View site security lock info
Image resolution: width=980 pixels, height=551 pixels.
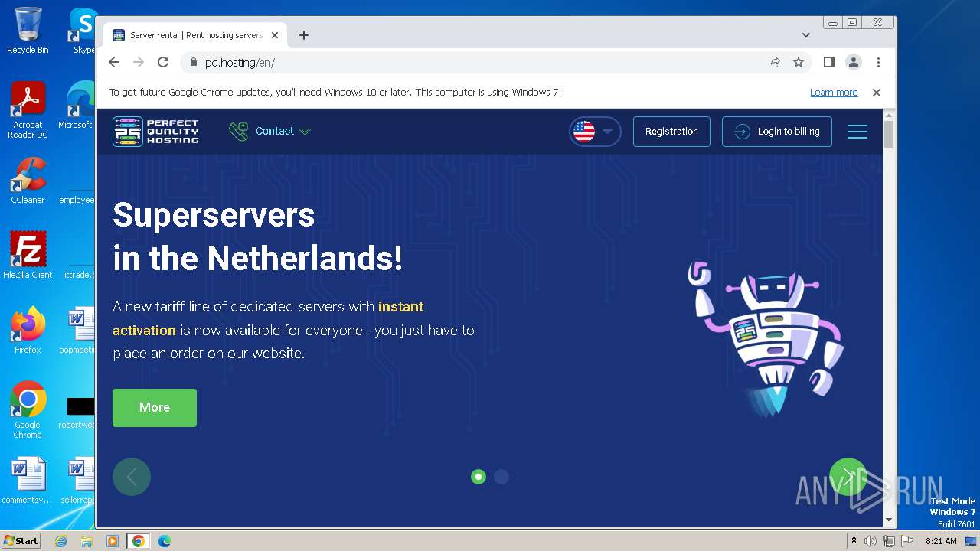[192, 63]
